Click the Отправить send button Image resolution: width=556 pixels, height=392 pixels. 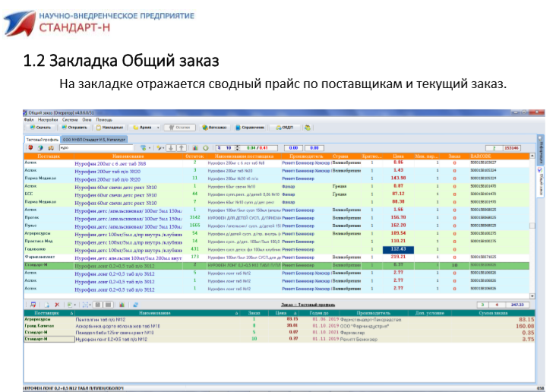pos(74,128)
